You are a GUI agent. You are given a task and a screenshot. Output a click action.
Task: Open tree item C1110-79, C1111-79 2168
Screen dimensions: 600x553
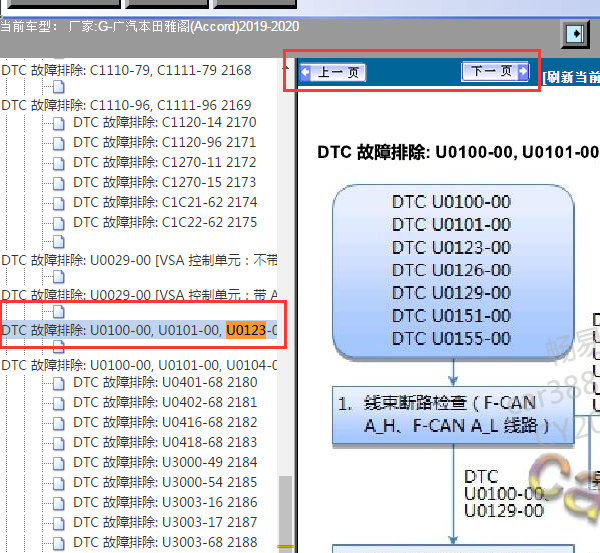pyautogui.click(x=126, y=70)
